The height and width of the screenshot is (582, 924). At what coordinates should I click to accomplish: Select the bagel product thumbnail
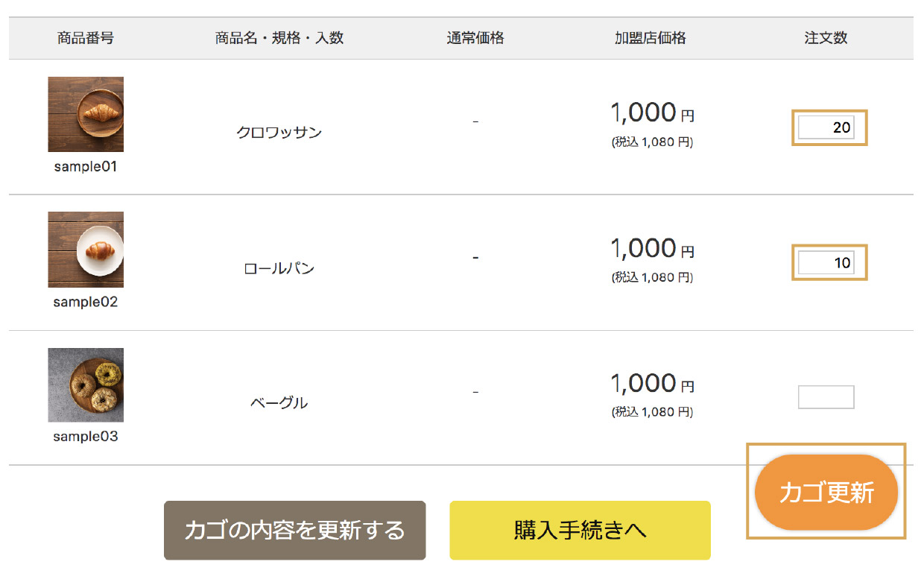click(86, 385)
